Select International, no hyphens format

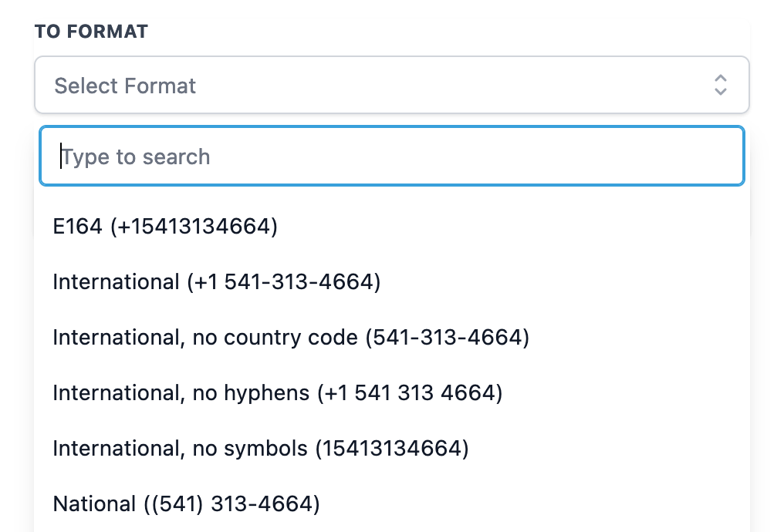(x=278, y=393)
